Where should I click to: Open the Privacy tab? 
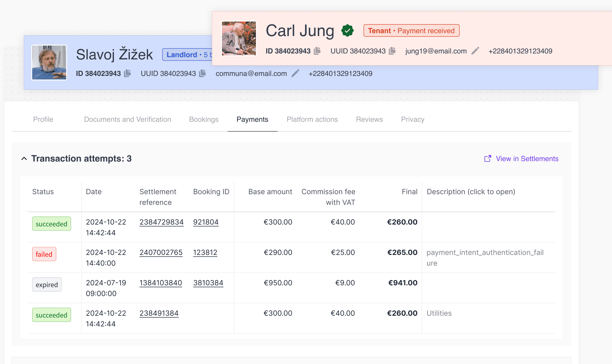point(412,119)
